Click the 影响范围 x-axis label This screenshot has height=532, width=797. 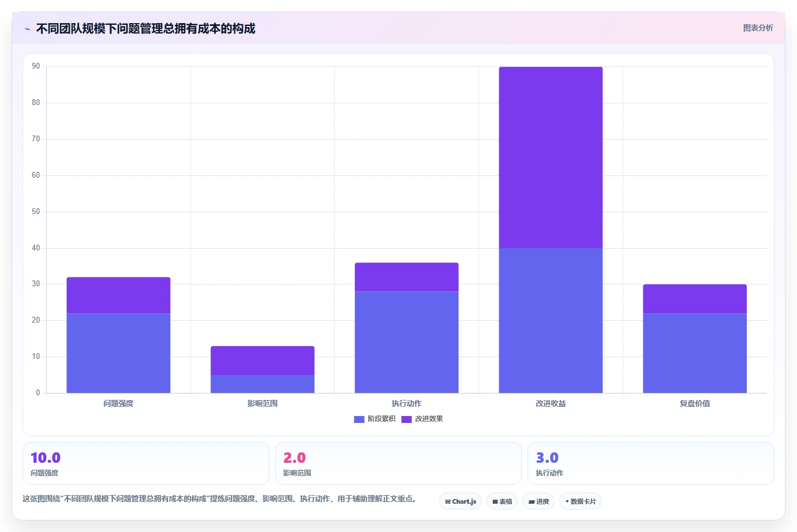pyautogui.click(x=263, y=403)
